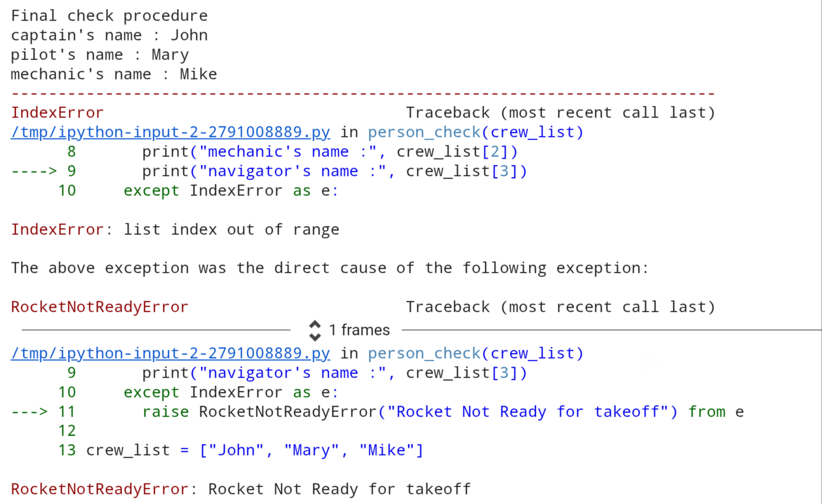Click the red 'IndexError' traceback header
Image resolution: width=822 pixels, height=504 pixels.
[57, 113]
